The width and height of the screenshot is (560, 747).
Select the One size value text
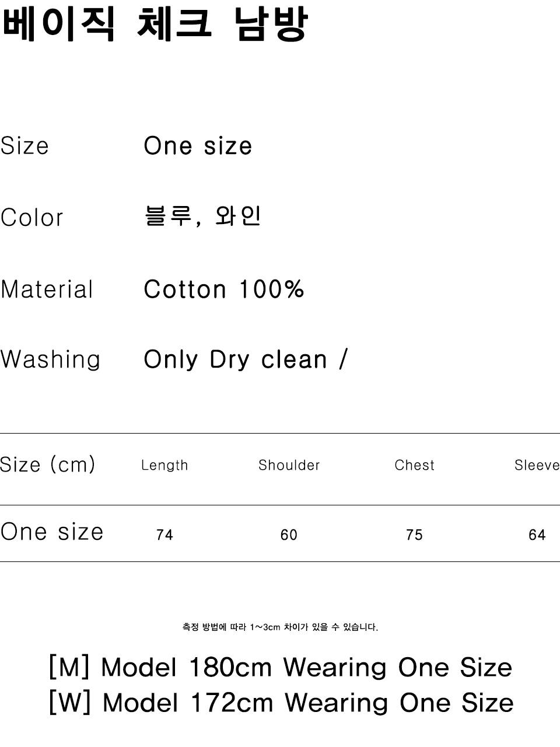198,146
